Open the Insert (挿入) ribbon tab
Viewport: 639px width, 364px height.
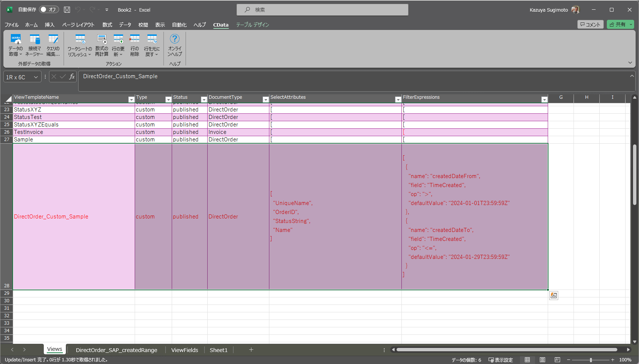click(x=50, y=25)
